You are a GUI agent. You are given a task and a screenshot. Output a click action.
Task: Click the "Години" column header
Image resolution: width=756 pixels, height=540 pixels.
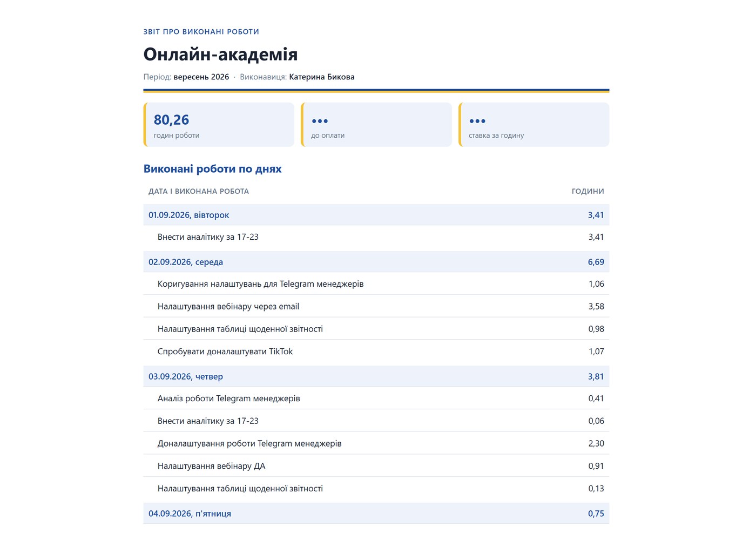click(x=588, y=191)
